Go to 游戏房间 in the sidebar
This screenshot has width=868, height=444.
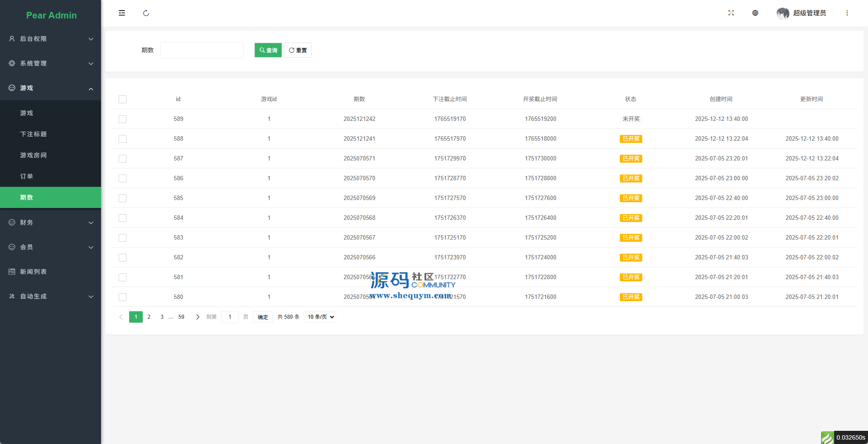(33, 155)
